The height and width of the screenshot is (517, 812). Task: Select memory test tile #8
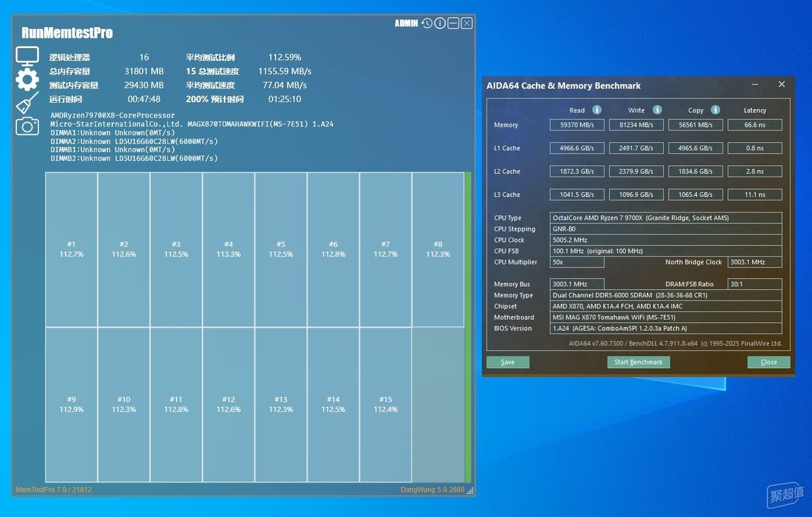(438, 250)
